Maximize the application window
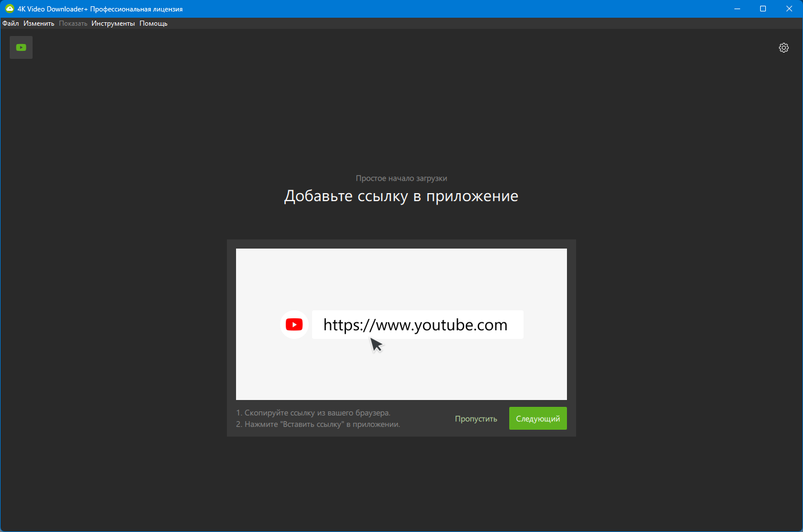This screenshot has height=532, width=803. [763, 9]
